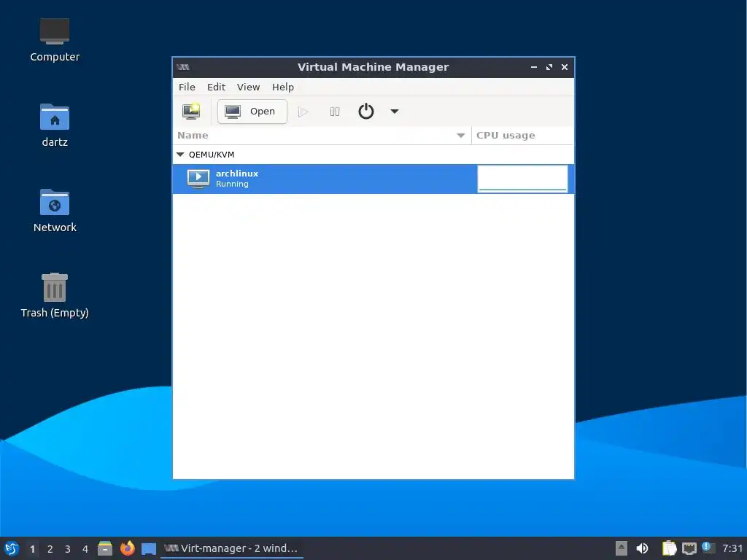Expand the shutdown options dropdown arrow
The height and width of the screenshot is (560, 747).
395,112
